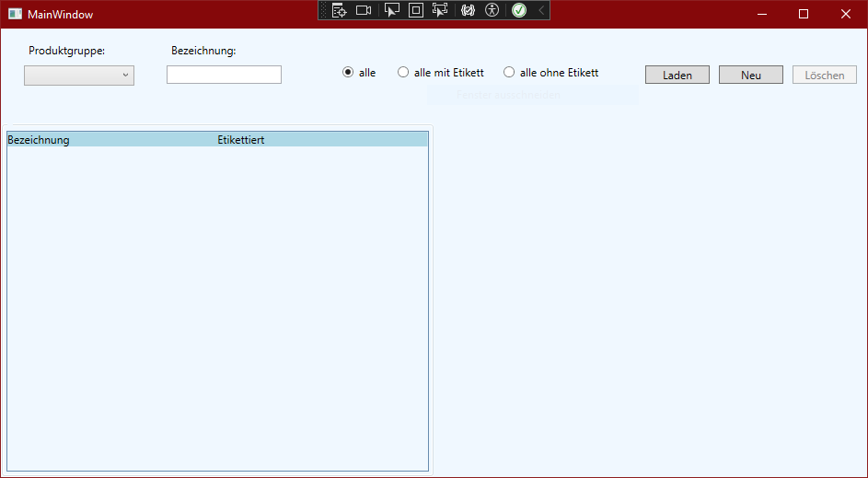Click the Bezeichnung column header

point(39,140)
